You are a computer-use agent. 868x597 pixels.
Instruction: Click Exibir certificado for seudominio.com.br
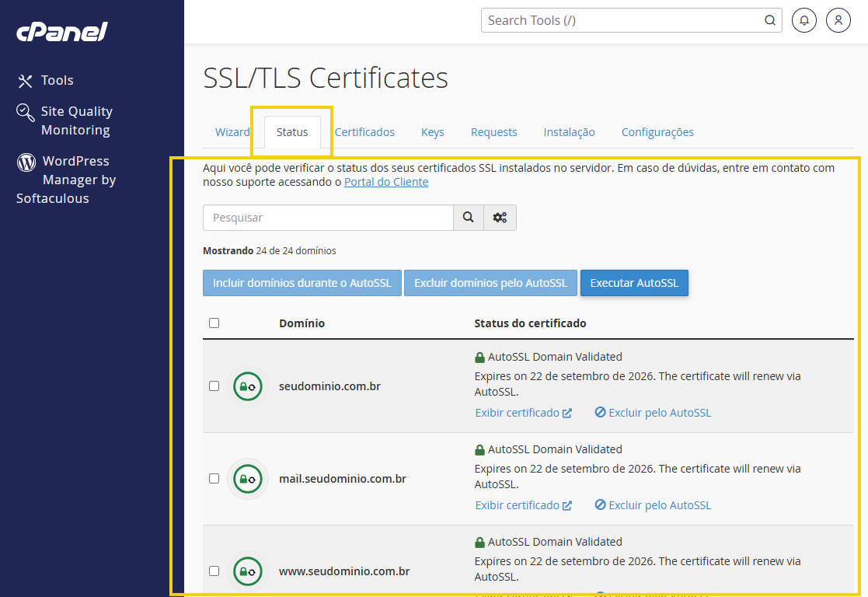click(523, 413)
